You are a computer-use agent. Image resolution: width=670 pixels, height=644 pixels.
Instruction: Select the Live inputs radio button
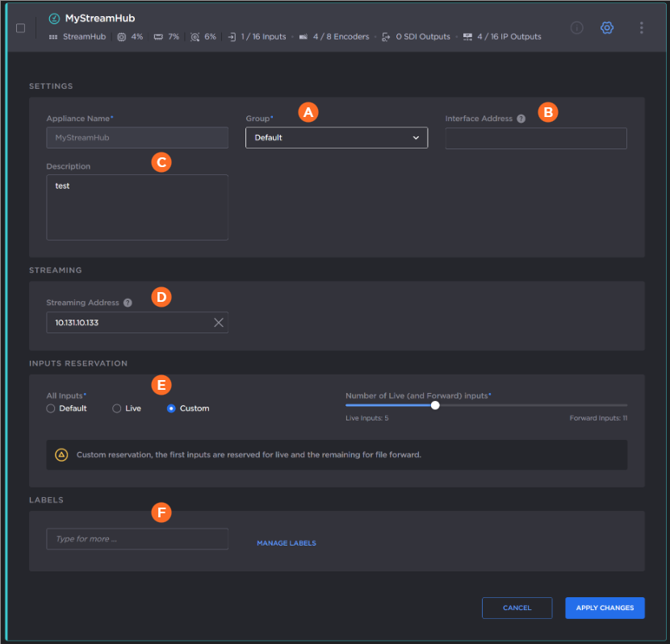tap(117, 408)
